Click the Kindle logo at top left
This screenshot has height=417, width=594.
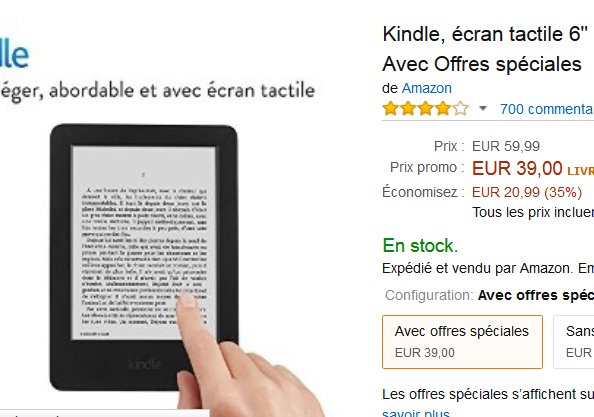pos(14,55)
